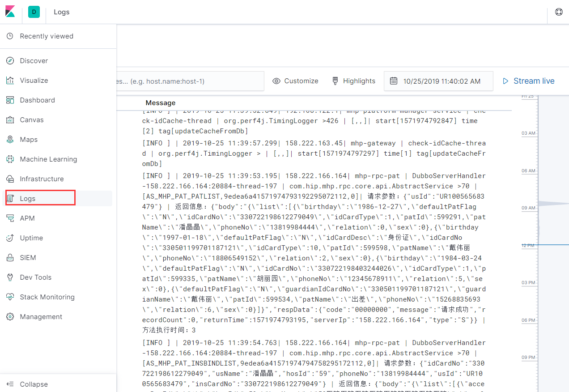Click the Dev Tools wrench icon
Viewport: 569px width, 392px height.
(10, 277)
